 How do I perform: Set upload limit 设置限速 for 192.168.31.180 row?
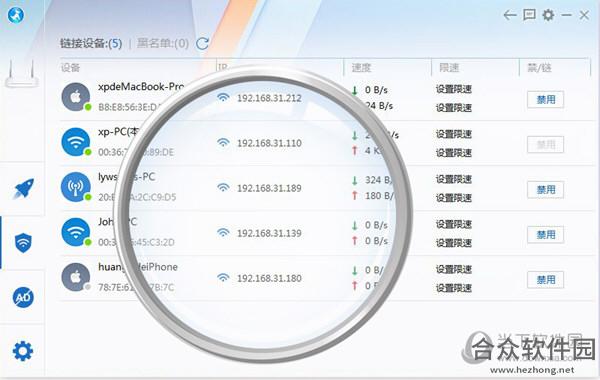(x=454, y=288)
